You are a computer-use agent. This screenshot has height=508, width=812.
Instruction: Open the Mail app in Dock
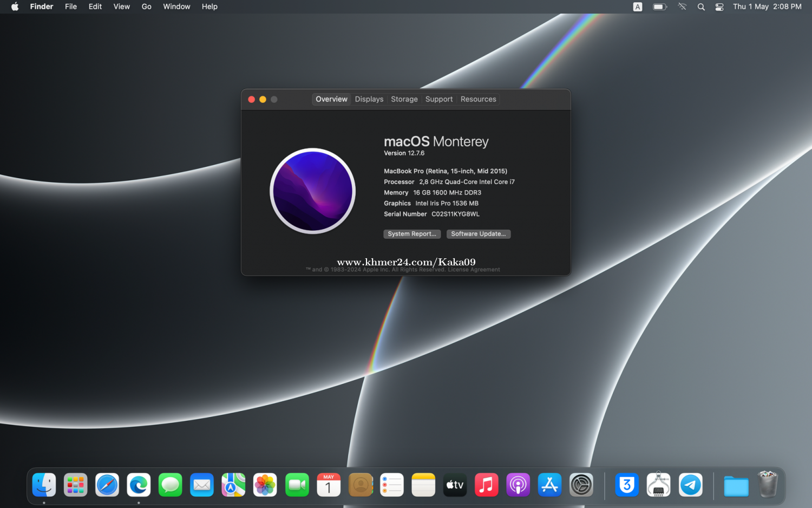202,485
